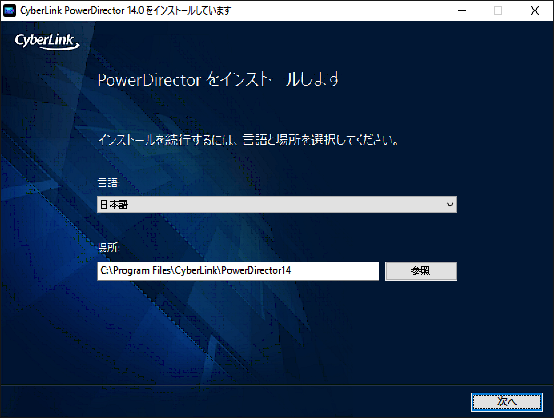
Task: Click the 言語 label text
Action: pos(108,183)
